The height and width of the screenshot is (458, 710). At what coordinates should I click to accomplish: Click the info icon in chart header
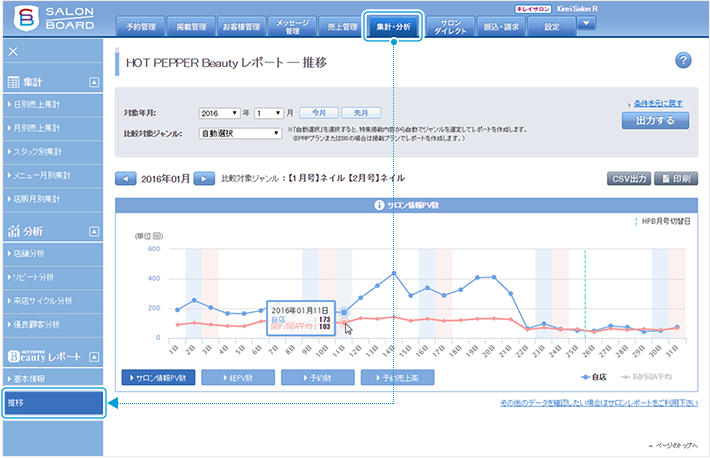click(379, 205)
